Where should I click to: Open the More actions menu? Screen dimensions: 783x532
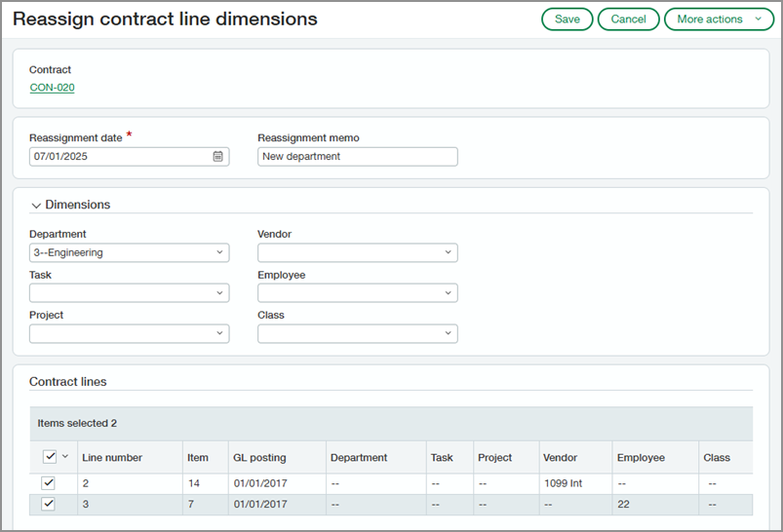coord(710,19)
